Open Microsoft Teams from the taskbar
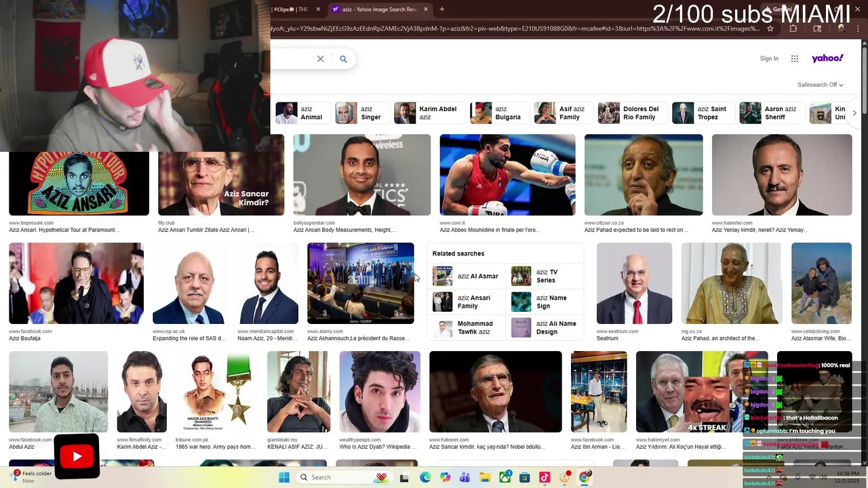868x488 pixels. pyautogui.click(x=465, y=478)
